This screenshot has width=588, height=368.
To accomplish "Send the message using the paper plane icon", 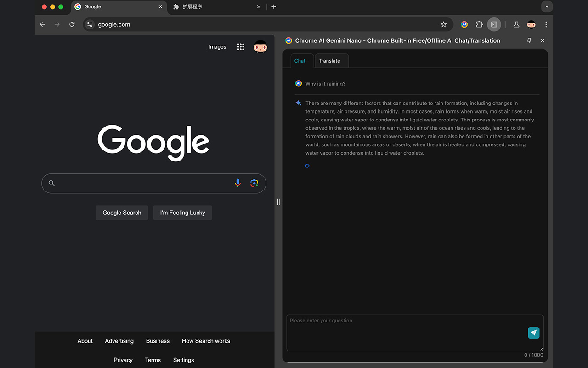I will tap(533, 333).
